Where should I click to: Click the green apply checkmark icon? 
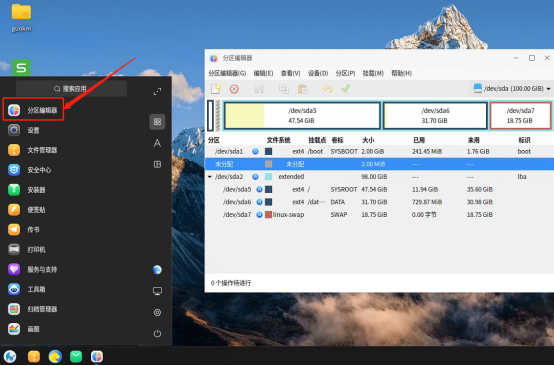(x=346, y=89)
